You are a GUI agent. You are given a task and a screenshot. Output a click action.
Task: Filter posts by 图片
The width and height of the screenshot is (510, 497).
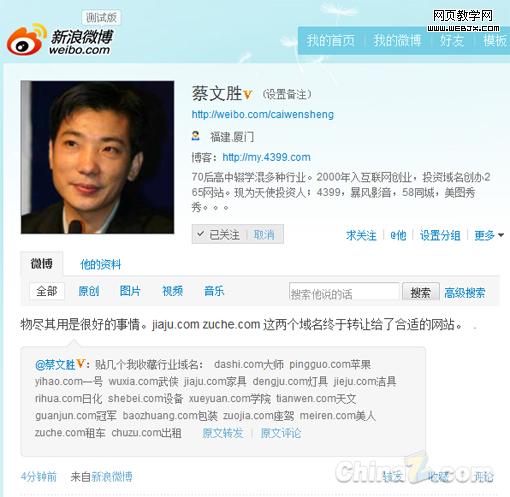[130, 291]
